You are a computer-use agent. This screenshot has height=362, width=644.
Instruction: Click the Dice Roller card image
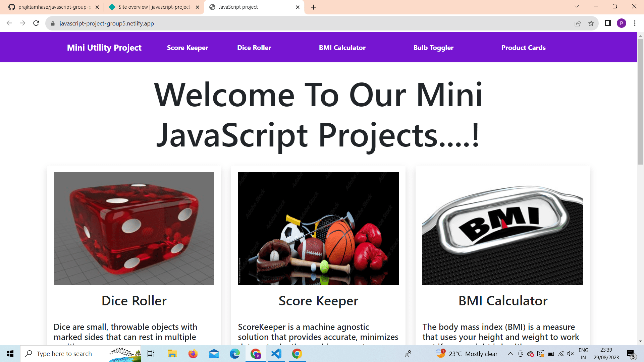click(134, 229)
